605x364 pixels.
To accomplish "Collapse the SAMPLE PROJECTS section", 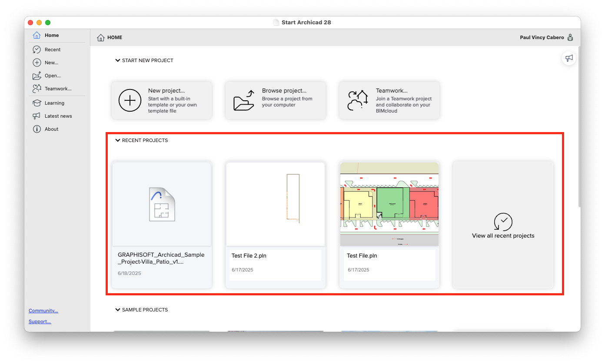I will pos(117,310).
